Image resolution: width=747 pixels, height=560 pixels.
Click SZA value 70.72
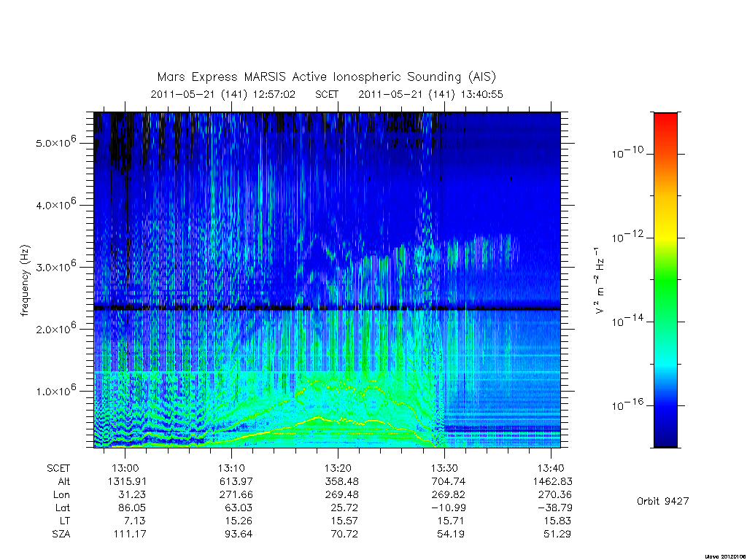(x=344, y=534)
